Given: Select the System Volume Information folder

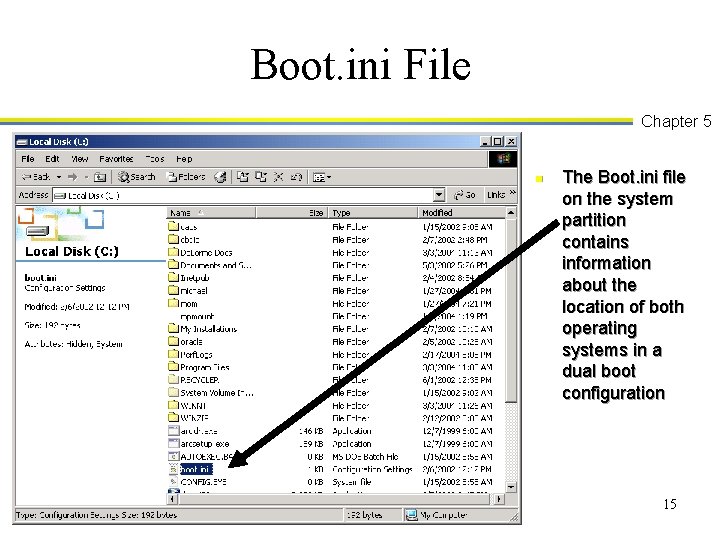Looking at the screenshot, I should [210, 393].
